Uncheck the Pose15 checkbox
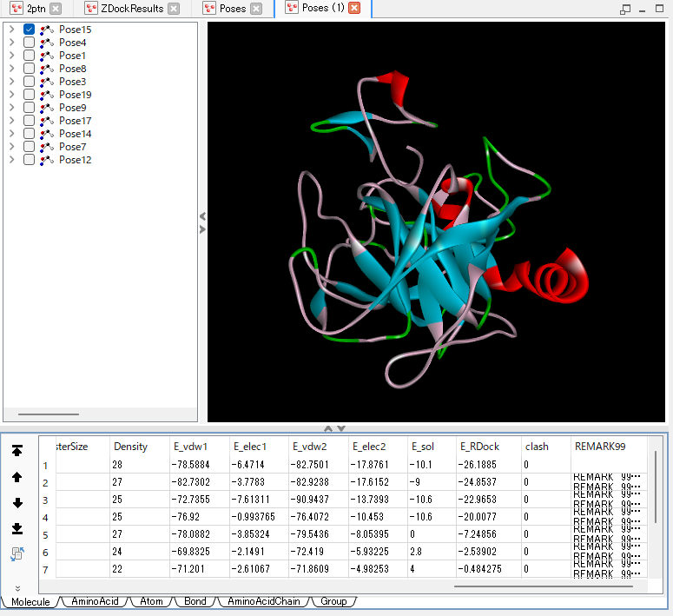The image size is (673, 616). [x=30, y=30]
